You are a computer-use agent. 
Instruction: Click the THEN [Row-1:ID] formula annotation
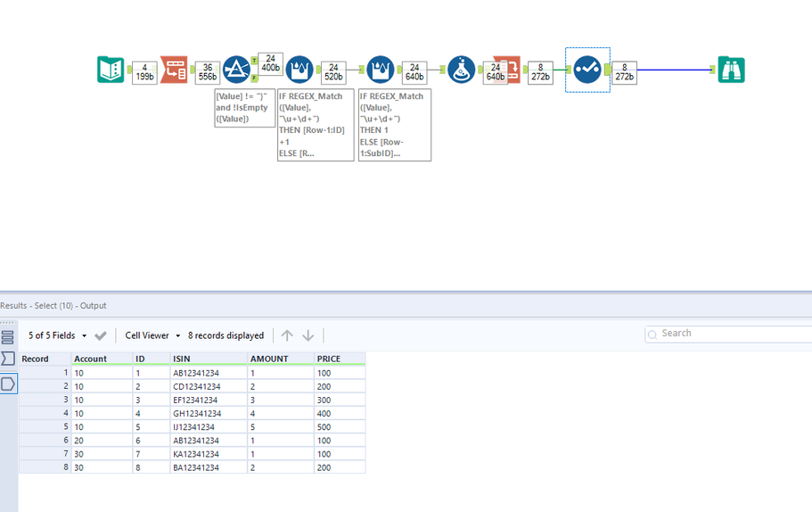point(316,125)
